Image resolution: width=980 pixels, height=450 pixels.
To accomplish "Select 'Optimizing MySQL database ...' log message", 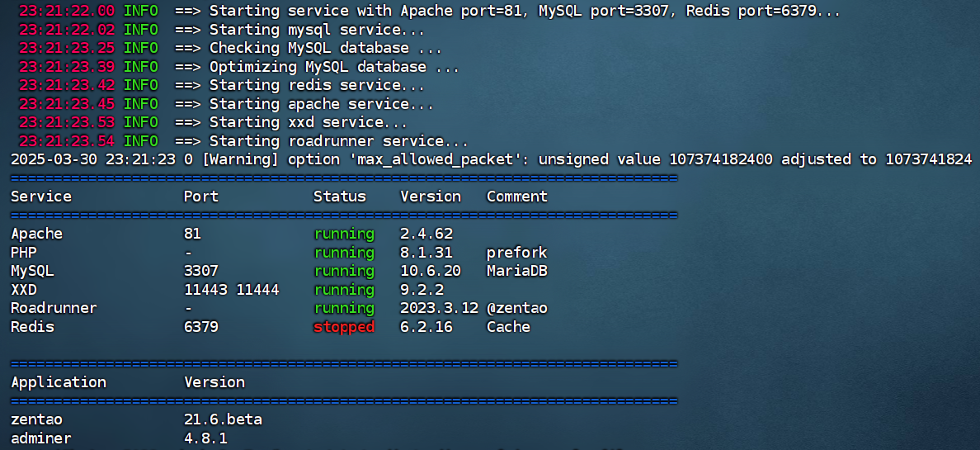I will coord(334,66).
